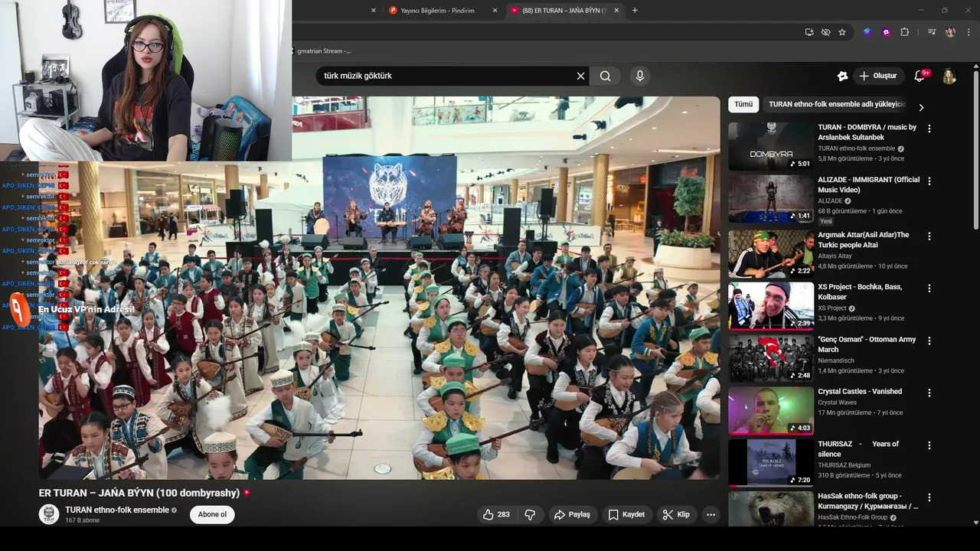Image resolution: width=980 pixels, height=551 pixels.
Task: Close the ER TURAN YouTube tab
Action: [616, 11]
